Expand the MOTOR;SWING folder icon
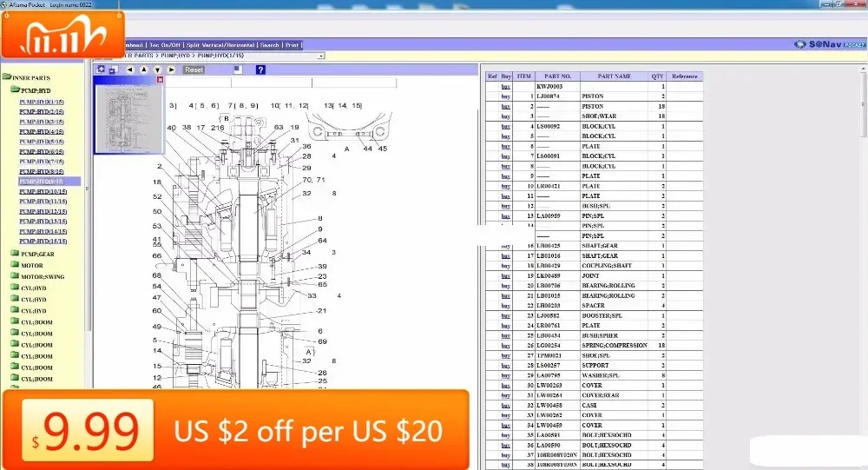The width and height of the screenshot is (868, 470). tap(15, 276)
